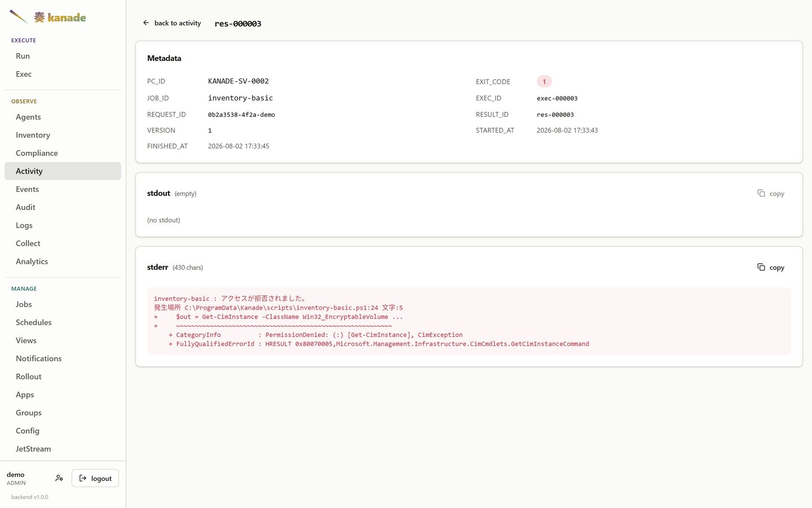Select the FINISHED_AT timestamp 17:33:45

pyautogui.click(x=239, y=146)
